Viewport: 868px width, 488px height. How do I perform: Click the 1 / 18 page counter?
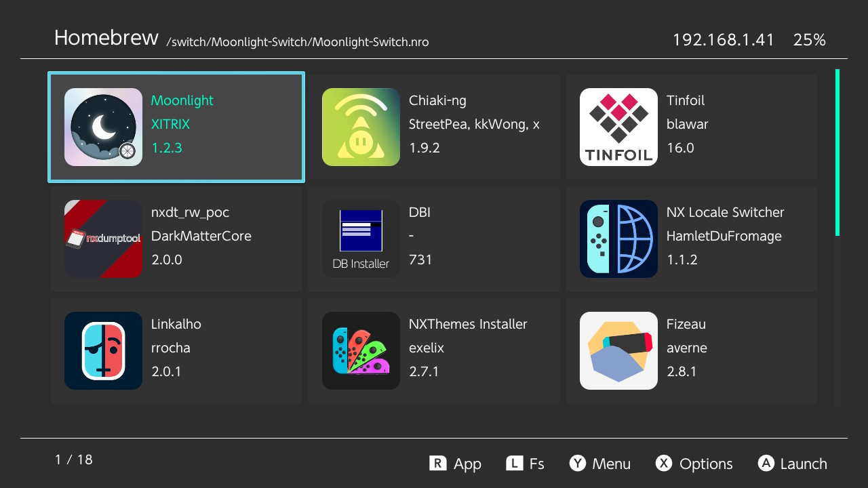pyautogui.click(x=74, y=460)
